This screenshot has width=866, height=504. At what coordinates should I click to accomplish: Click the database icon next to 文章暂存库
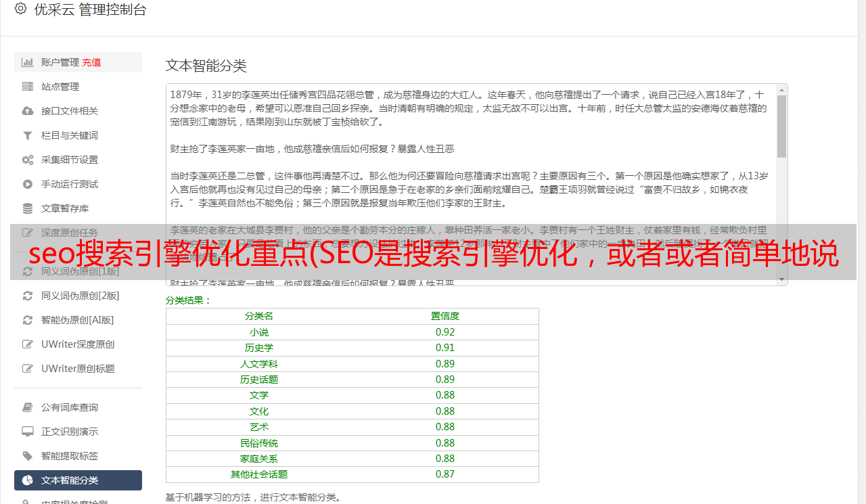pyautogui.click(x=28, y=208)
